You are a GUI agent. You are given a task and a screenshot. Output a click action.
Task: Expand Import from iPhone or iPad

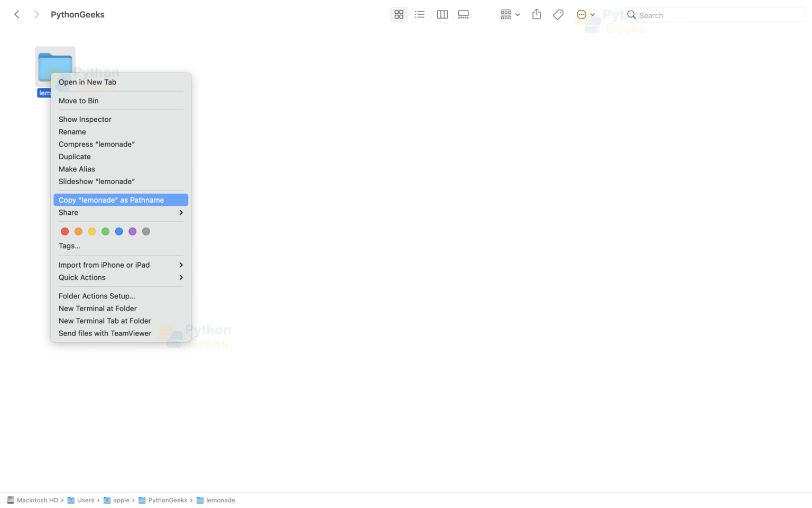click(x=121, y=265)
